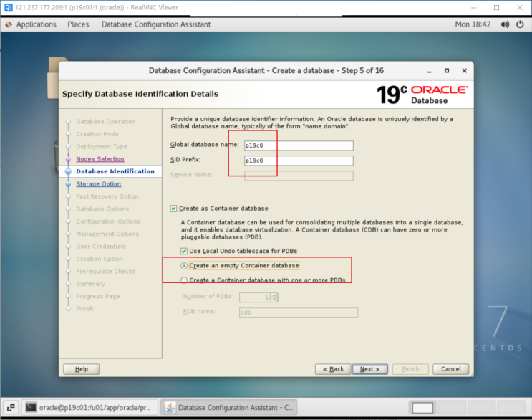Click the User Credentials step
The width and height of the screenshot is (532, 420).
point(101,247)
